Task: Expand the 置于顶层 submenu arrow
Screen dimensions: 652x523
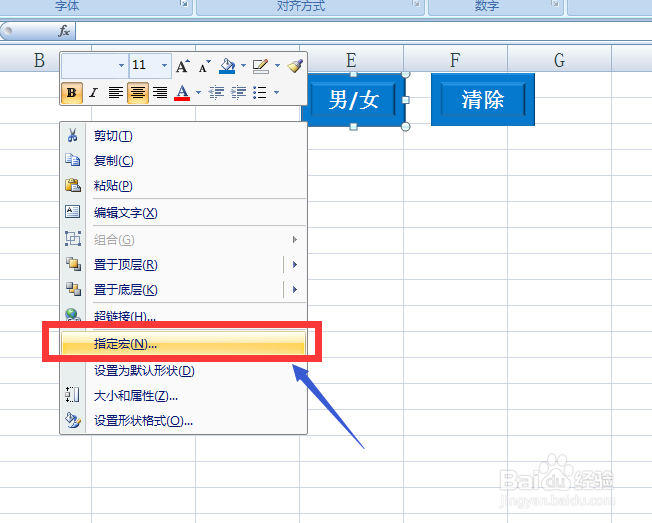Action: tap(295, 264)
